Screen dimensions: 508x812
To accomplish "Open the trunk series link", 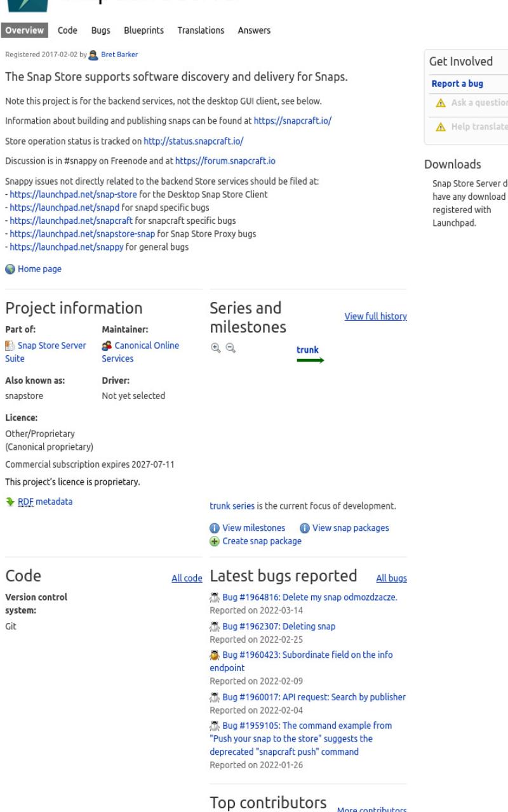I will [232, 506].
